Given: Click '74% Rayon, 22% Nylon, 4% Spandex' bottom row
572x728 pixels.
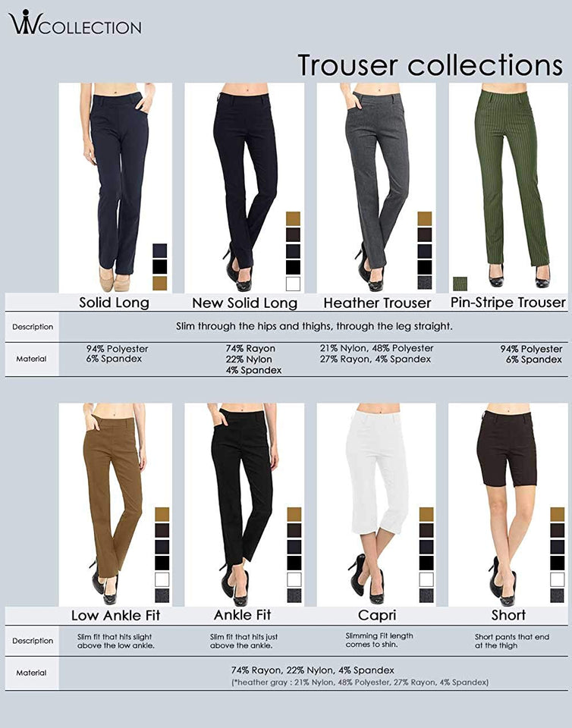Looking at the screenshot, I should 313,670.
